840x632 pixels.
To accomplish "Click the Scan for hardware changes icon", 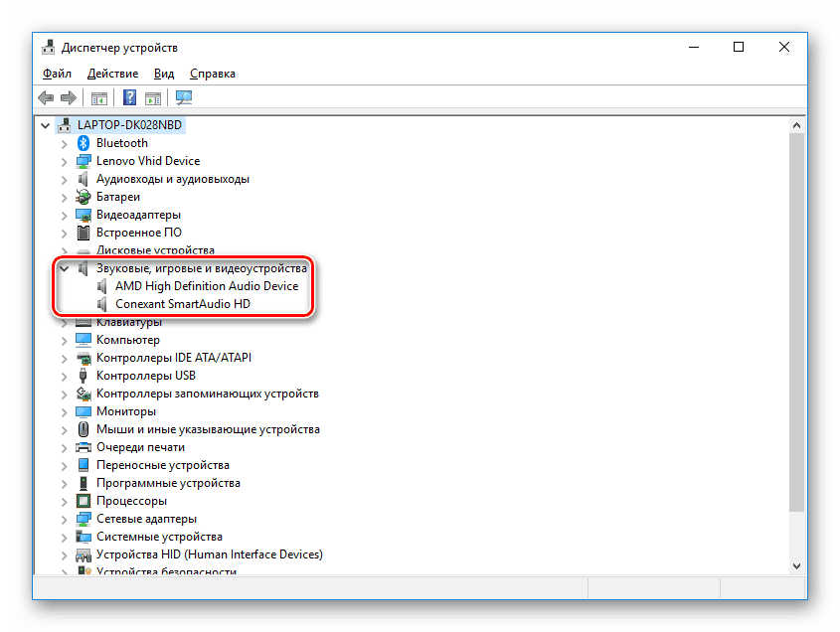I will click(184, 97).
